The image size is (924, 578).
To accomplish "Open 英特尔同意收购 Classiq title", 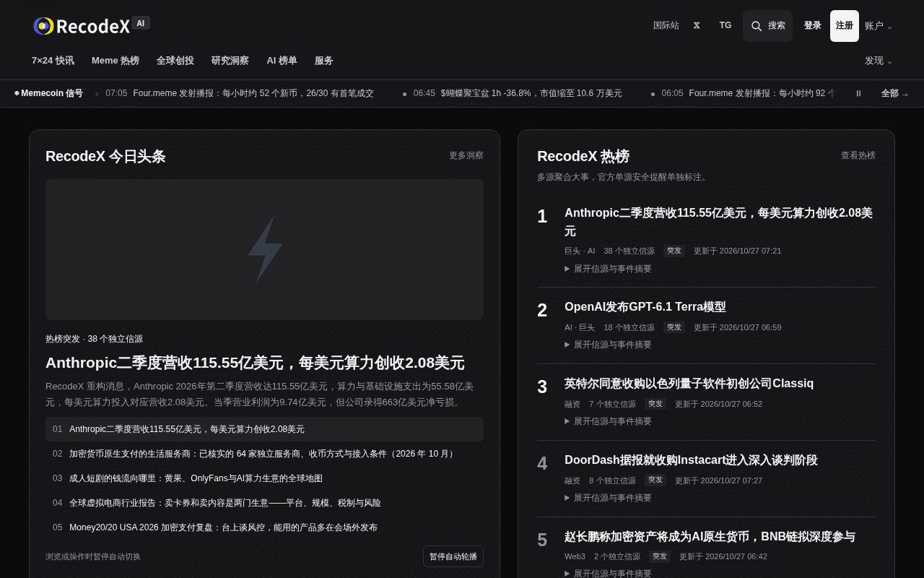I will 689,384.
